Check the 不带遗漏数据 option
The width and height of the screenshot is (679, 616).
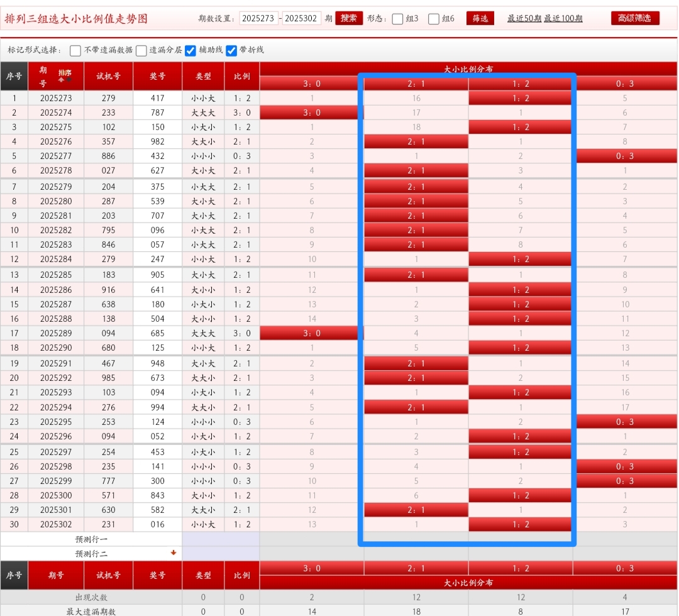point(75,50)
